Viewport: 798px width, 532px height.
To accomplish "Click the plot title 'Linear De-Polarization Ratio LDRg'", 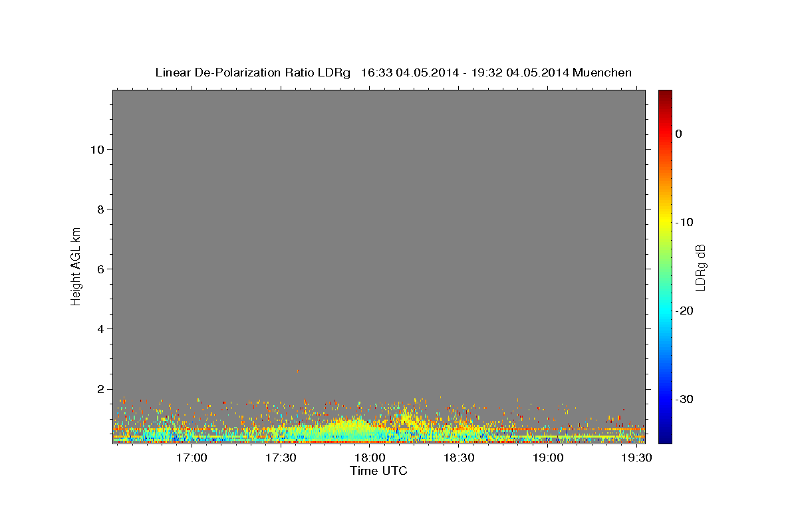I will pos(253,72).
